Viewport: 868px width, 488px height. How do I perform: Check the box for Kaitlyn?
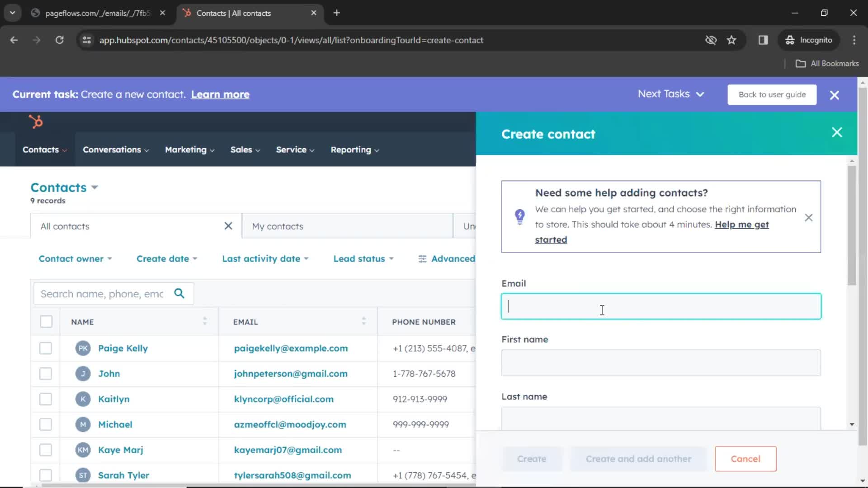tap(46, 399)
